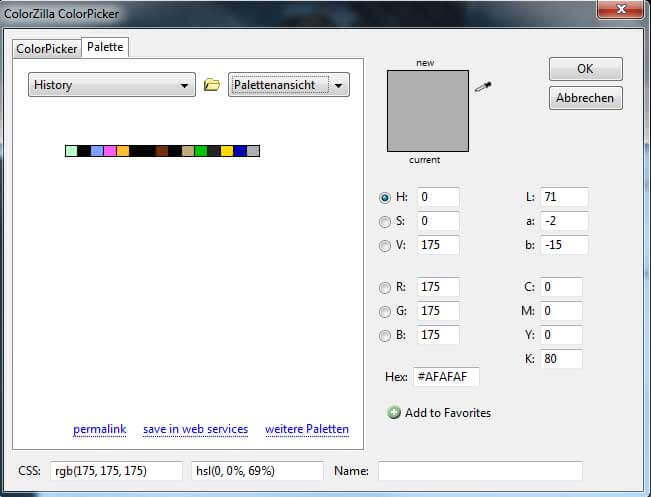The image size is (651, 497).
Task: Click the b value field showing -15
Action: (564, 245)
